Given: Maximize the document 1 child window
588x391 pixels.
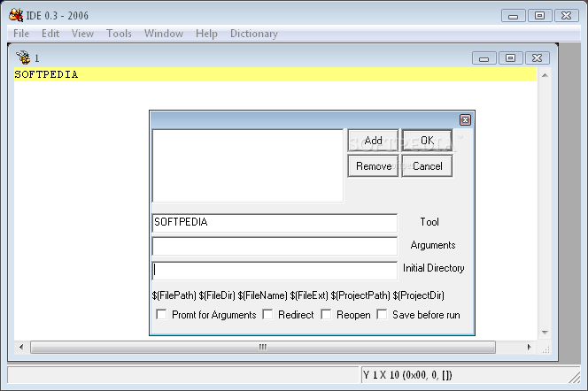Looking at the screenshot, I should (x=510, y=58).
